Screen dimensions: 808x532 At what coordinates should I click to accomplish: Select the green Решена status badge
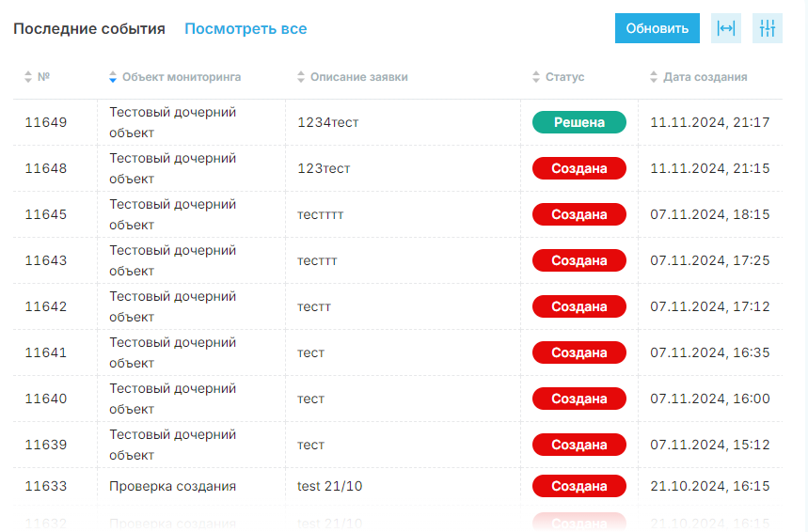(579, 122)
